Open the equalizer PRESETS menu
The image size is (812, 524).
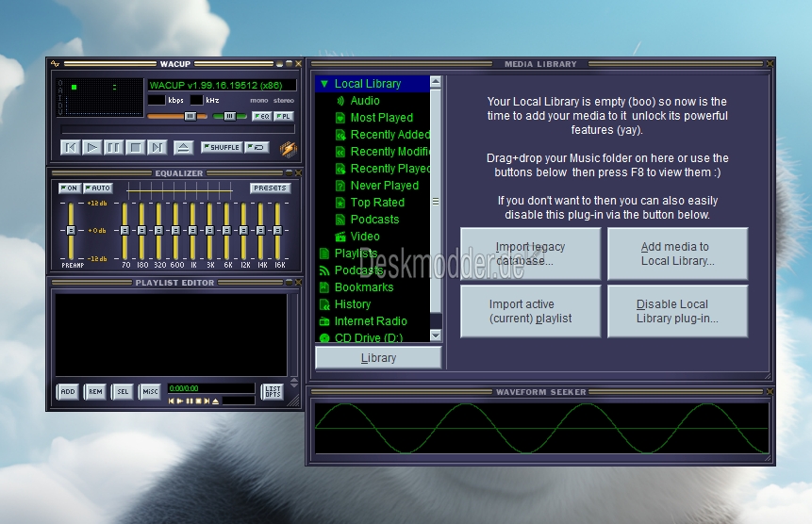[270, 188]
